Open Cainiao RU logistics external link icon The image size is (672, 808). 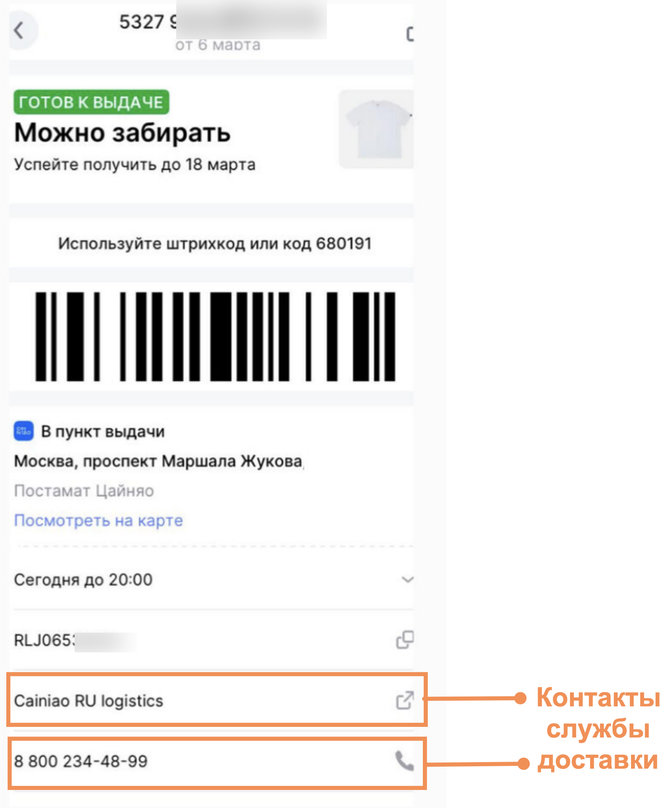405,700
